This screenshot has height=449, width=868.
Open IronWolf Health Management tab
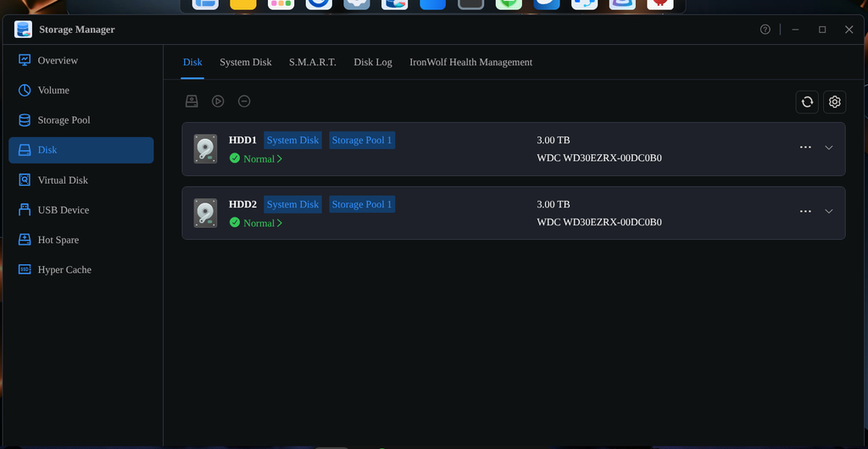point(471,62)
